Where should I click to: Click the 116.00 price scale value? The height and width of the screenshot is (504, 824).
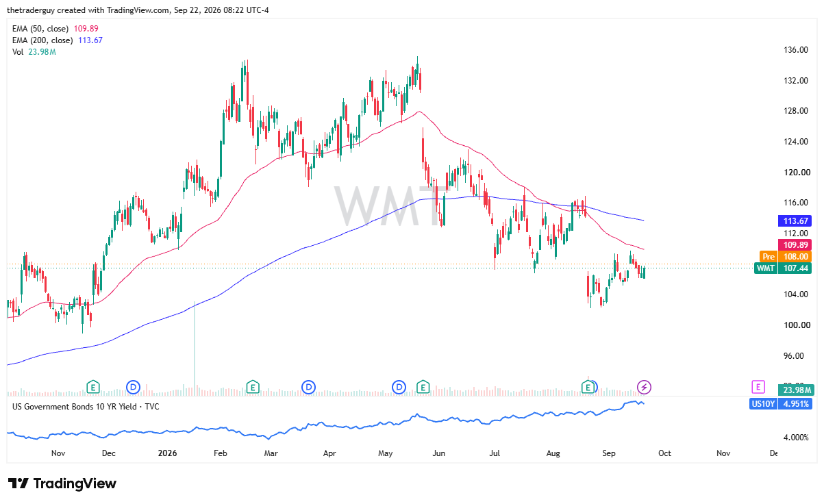(797, 203)
